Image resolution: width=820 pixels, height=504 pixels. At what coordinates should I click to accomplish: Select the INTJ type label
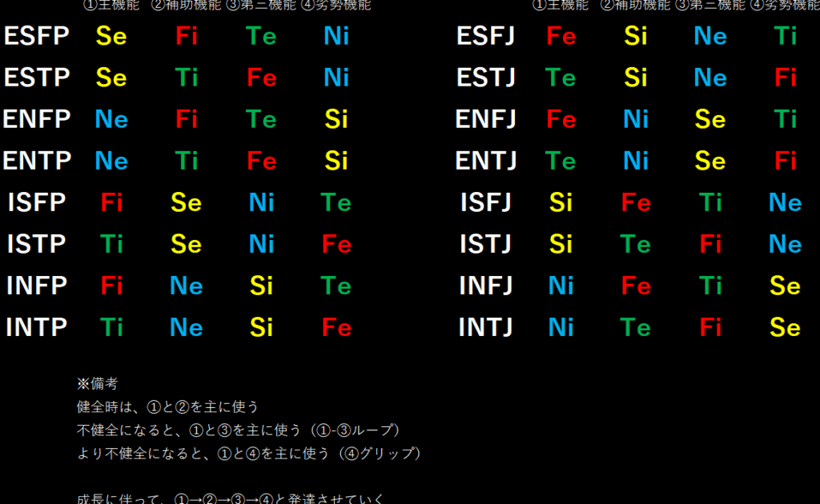485,327
